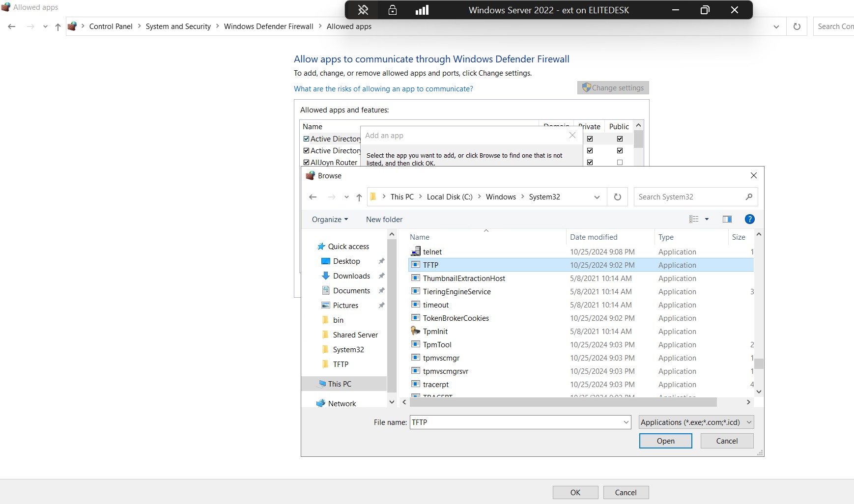Open the Downloads quick access folder
This screenshot has width=854, height=504.
click(x=351, y=276)
